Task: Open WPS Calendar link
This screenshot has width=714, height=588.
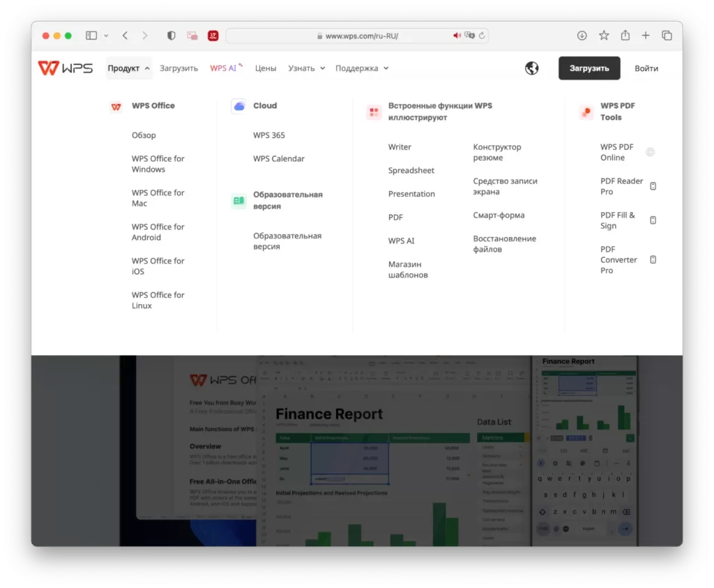Action: click(279, 158)
